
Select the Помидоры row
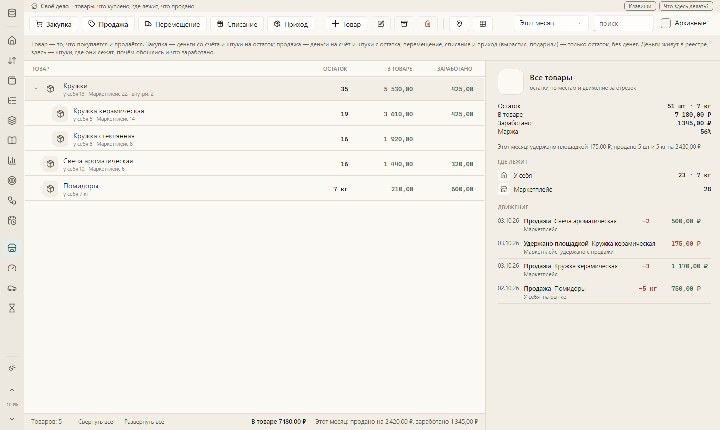pyautogui.click(x=254, y=188)
